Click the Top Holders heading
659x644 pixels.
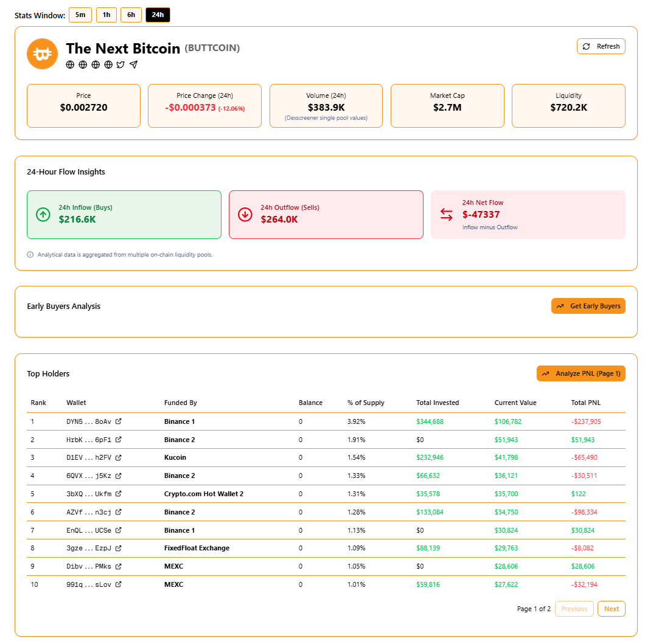[x=48, y=374]
